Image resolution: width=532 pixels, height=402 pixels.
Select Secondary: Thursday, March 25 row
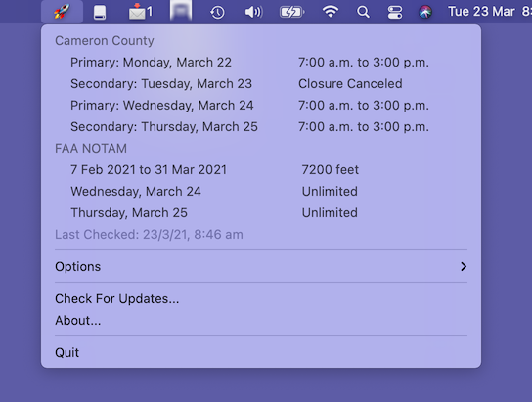[261, 127]
